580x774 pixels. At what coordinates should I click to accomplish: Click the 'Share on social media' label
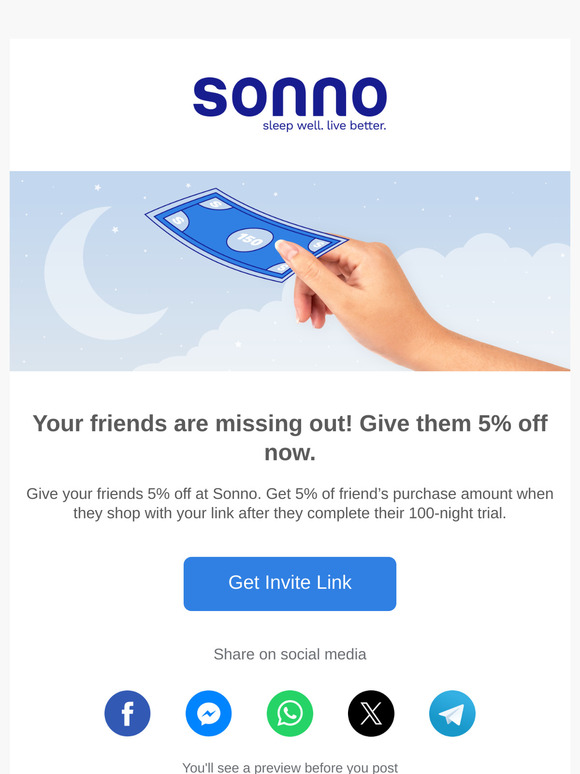point(290,654)
